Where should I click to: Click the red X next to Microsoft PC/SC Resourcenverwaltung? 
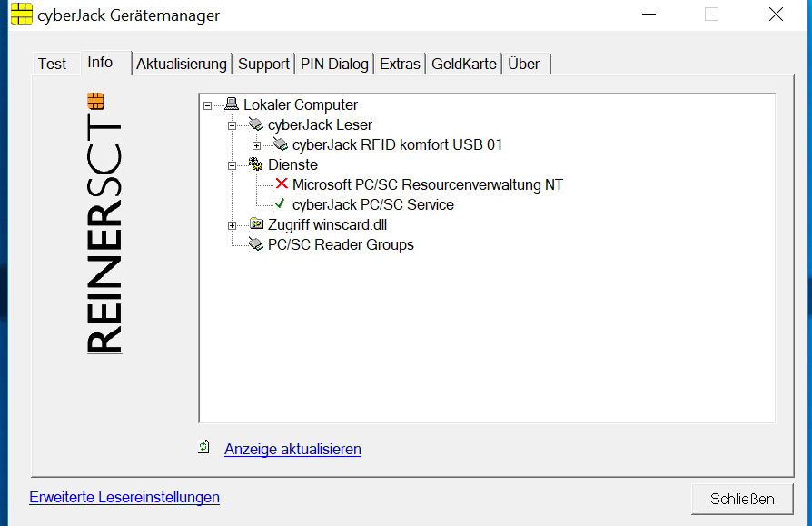point(282,184)
